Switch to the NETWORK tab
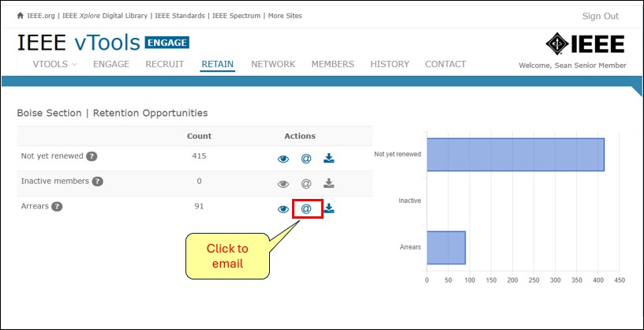The image size is (644, 330). (273, 64)
